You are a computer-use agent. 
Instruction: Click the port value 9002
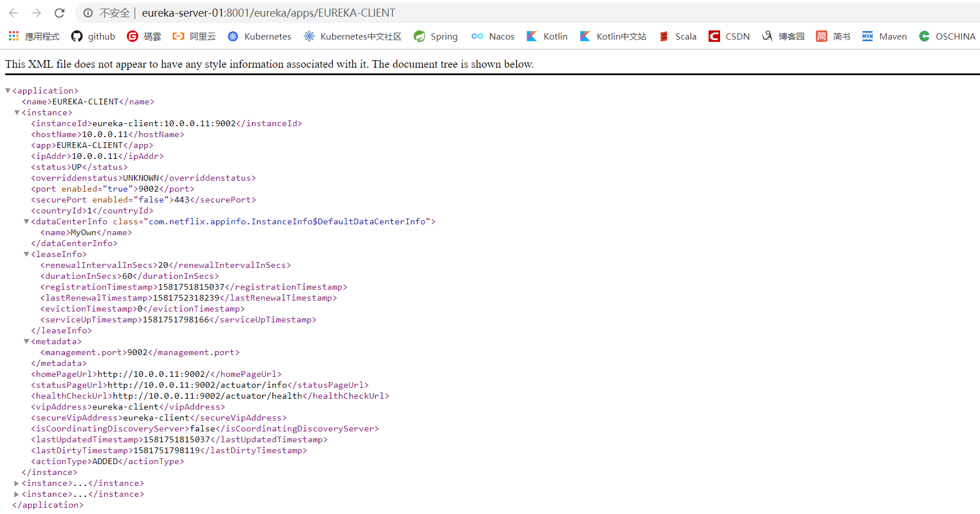149,189
